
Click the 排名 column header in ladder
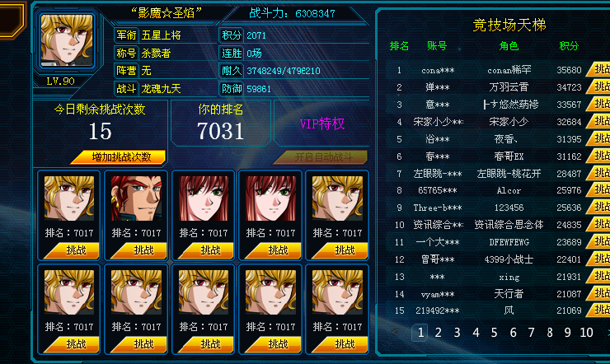click(399, 46)
